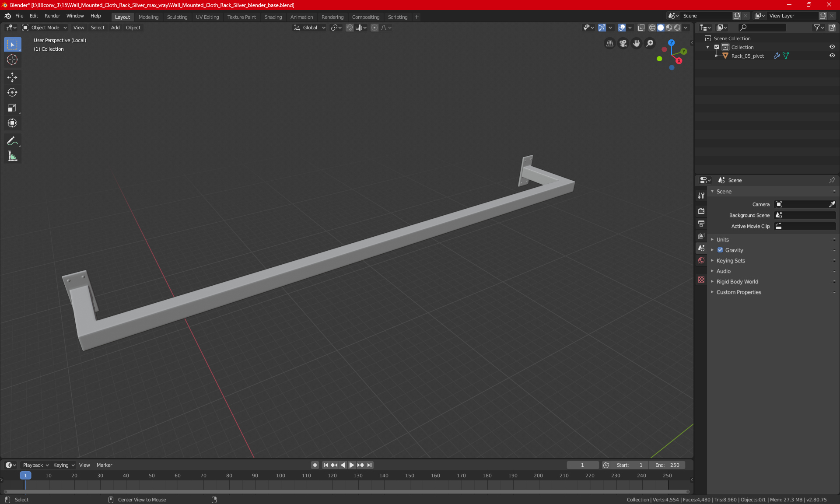This screenshot has height=504, width=840.
Task: Click the Blender logo menu icon
Action: point(7,16)
